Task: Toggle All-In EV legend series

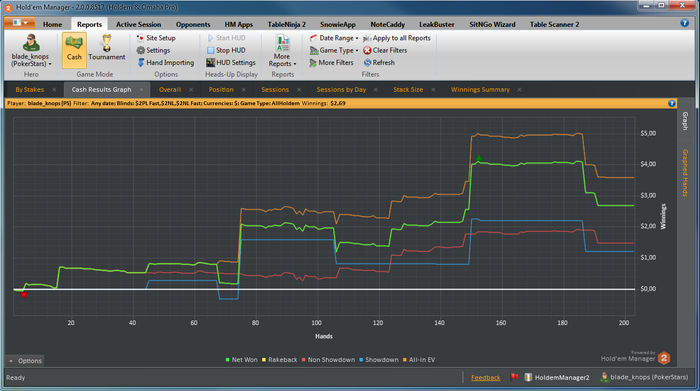Action: [419, 360]
